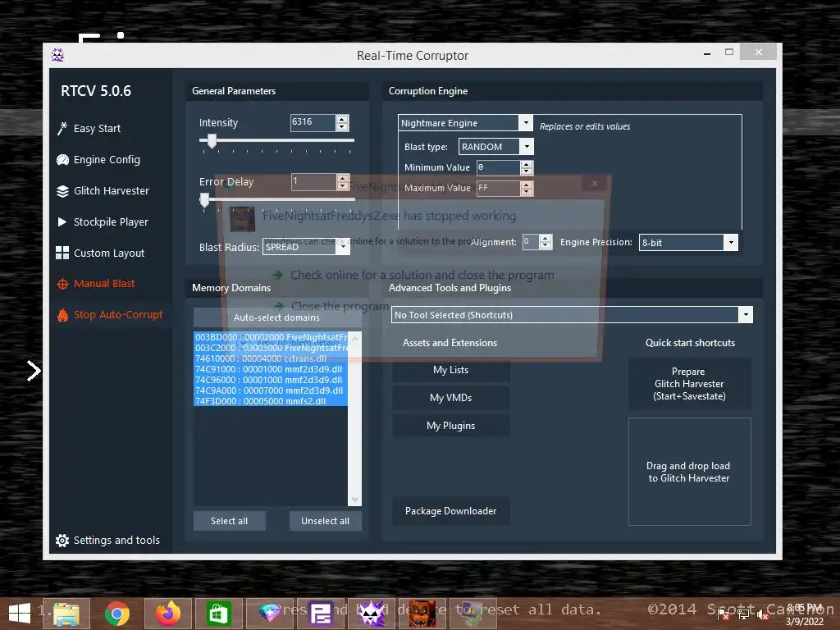Open Package Downloader
This screenshot has height=630, width=840.
click(451, 511)
